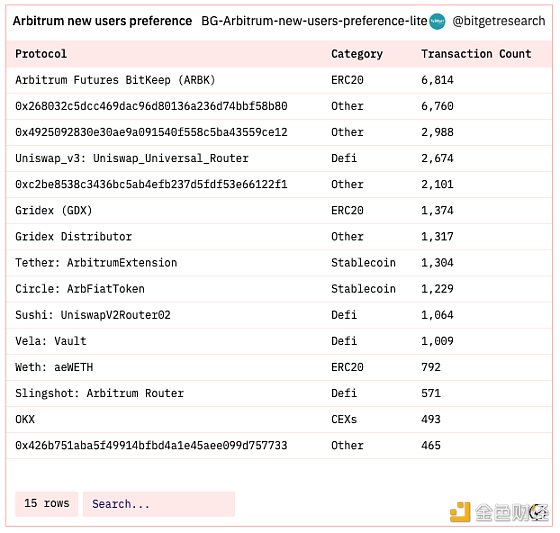Viewport: 560px width, 533px height.
Task: Click the ERC20 category in Gridex (GDX) row
Action: pyautogui.click(x=347, y=210)
